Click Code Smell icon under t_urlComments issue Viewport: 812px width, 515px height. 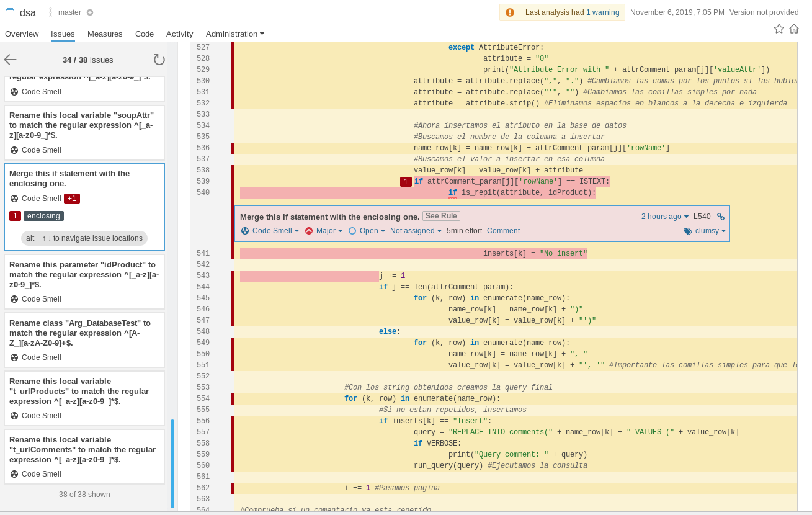tap(14, 474)
